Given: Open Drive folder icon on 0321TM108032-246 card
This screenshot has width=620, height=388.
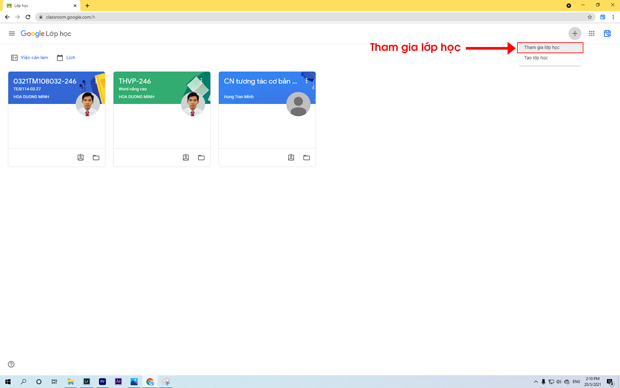Looking at the screenshot, I should [96, 157].
